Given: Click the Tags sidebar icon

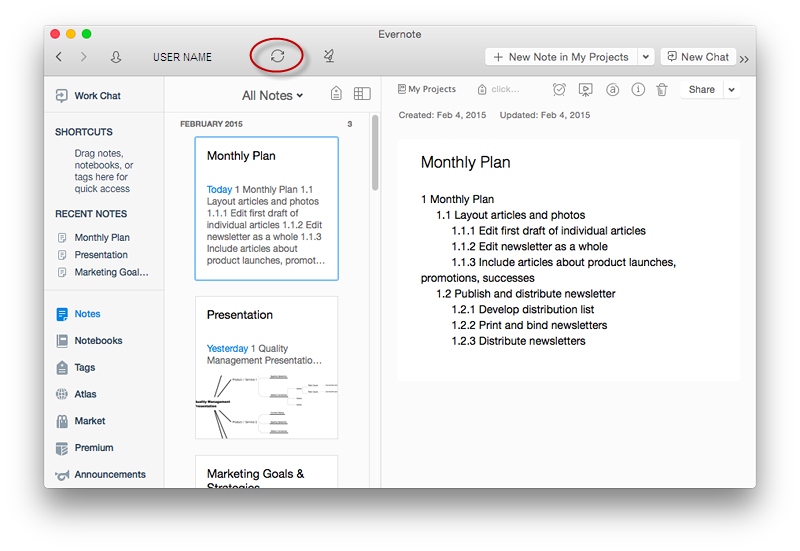Looking at the screenshot, I should [x=62, y=367].
